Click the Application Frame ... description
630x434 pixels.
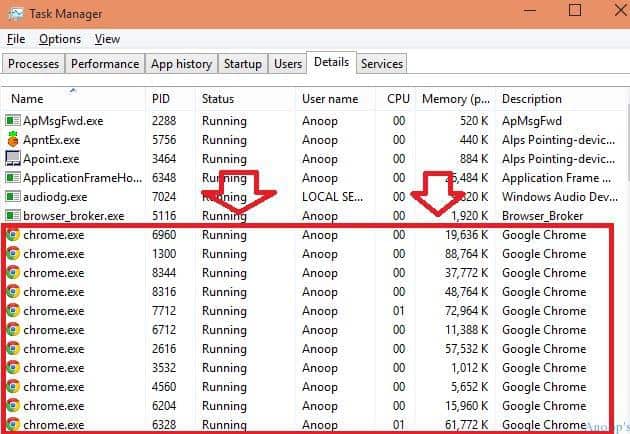pos(556,178)
